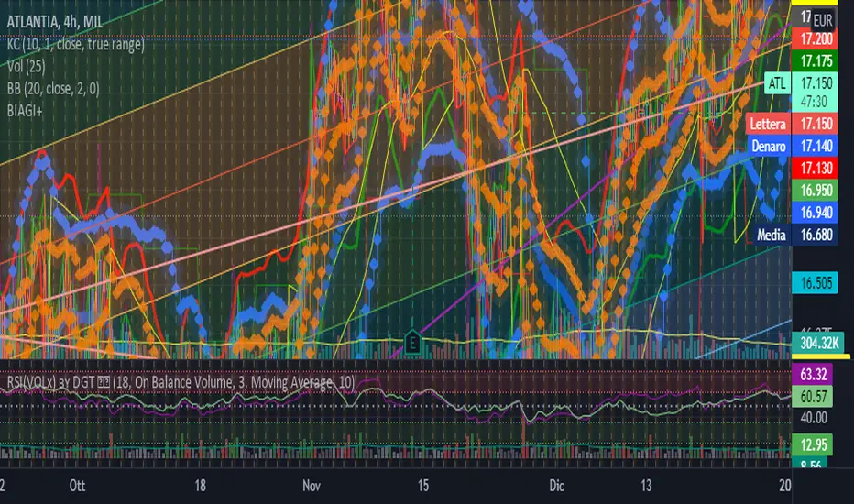
Task: Click the Nov label on time axis
Action: pyautogui.click(x=312, y=486)
